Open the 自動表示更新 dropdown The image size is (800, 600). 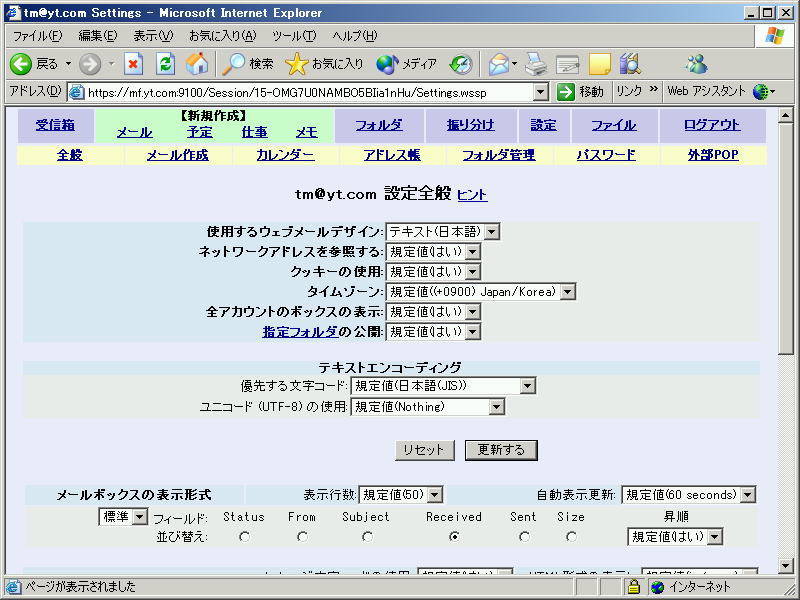(x=688, y=495)
